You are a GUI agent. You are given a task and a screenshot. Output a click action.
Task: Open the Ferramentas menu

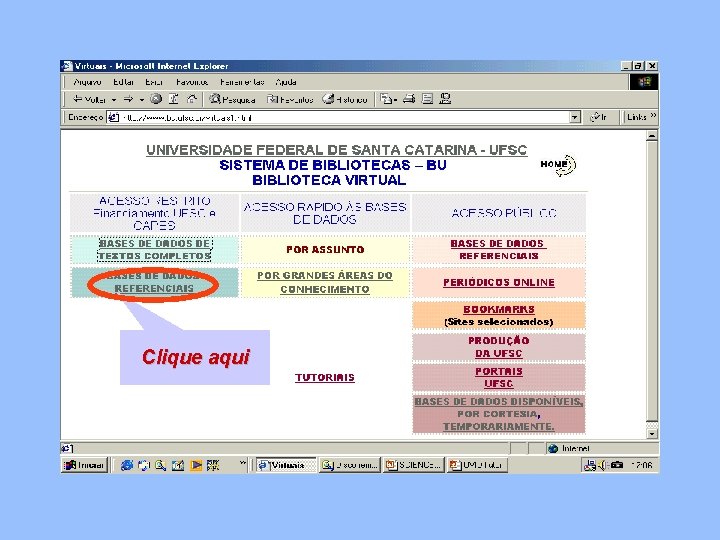[x=242, y=82]
